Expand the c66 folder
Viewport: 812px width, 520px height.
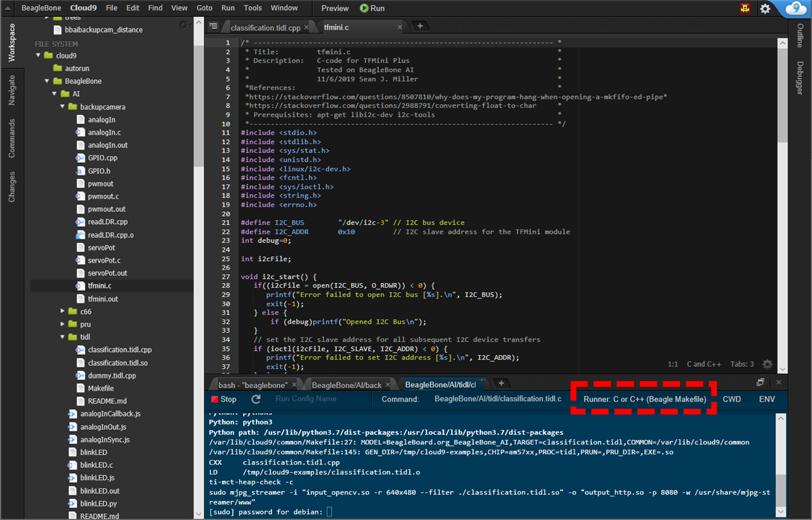(64, 311)
